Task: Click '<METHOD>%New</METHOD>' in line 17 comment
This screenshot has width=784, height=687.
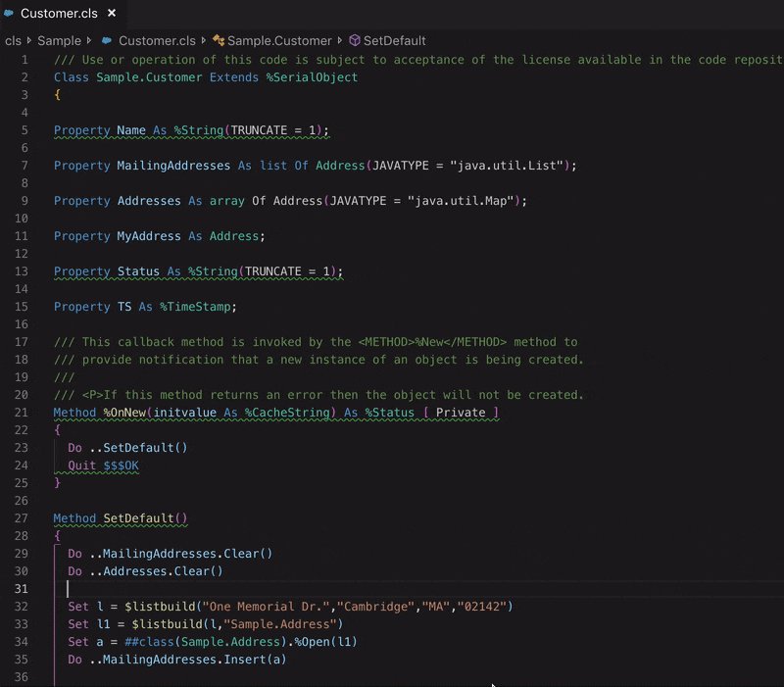Action: 432,342
